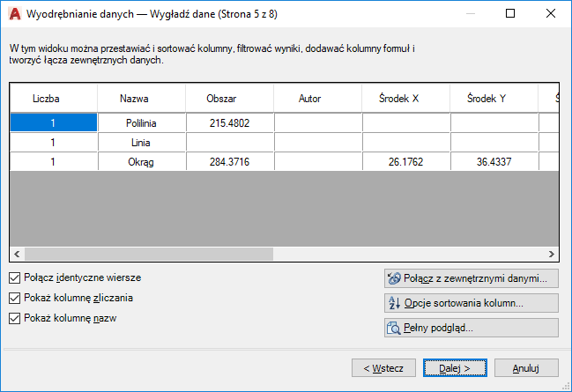
Task: Click the Nazwa column header
Action: [x=141, y=99]
